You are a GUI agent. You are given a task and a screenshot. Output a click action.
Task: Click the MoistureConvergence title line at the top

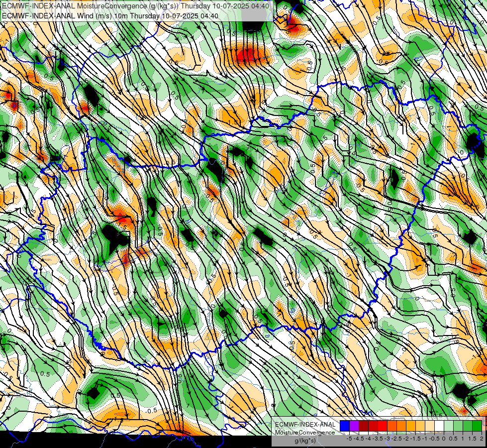pyautogui.click(x=135, y=6)
